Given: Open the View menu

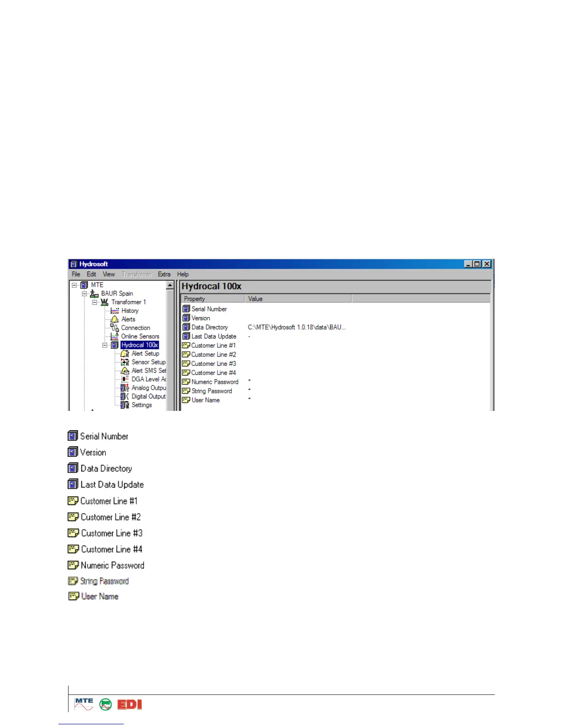Looking at the screenshot, I should (109, 274).
